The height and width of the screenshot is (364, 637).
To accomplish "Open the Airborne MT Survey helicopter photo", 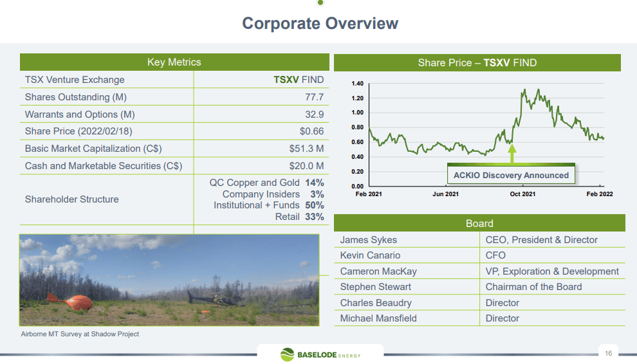I will [x=169, y=280].
